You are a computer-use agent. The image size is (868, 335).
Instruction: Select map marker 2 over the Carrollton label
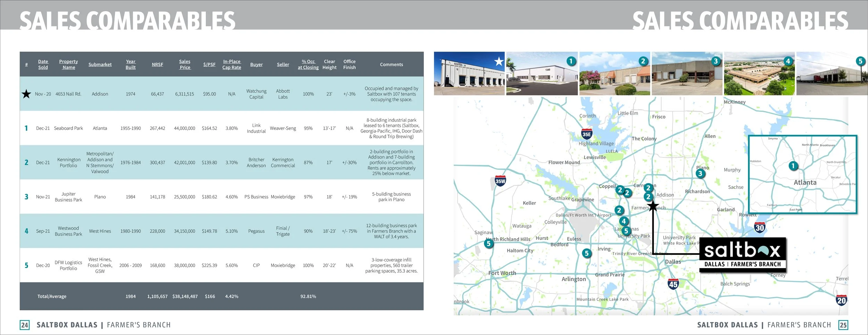pos(648,188)
